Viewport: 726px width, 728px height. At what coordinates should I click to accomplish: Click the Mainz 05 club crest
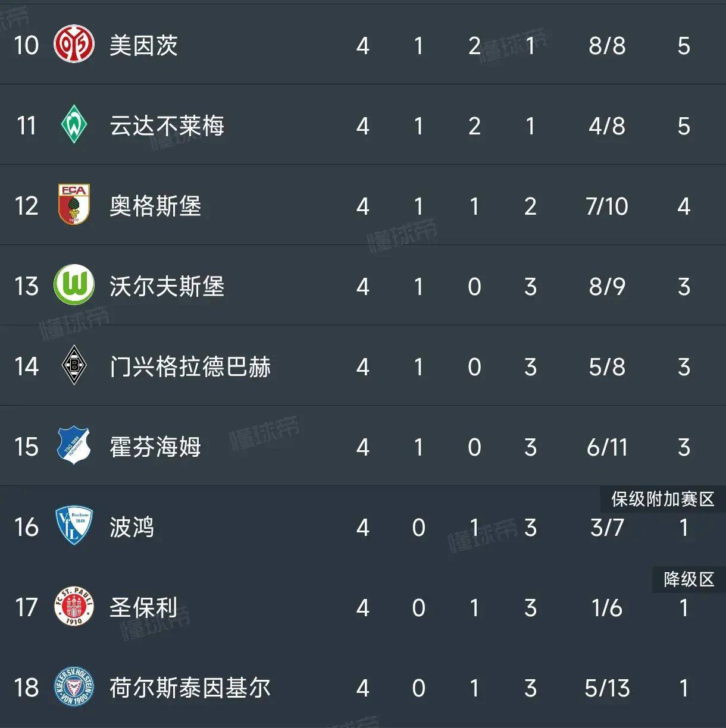(x=74, y=45)
